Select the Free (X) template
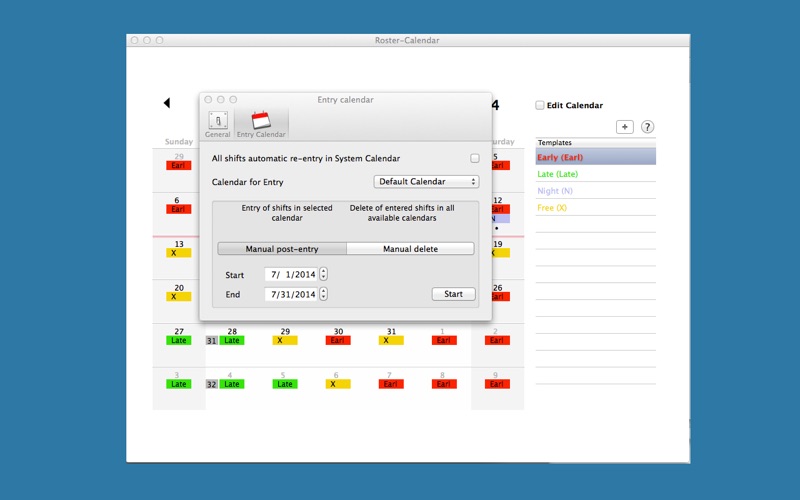The image size is (800, 500). pyautogui.click(x=553, y=207)
